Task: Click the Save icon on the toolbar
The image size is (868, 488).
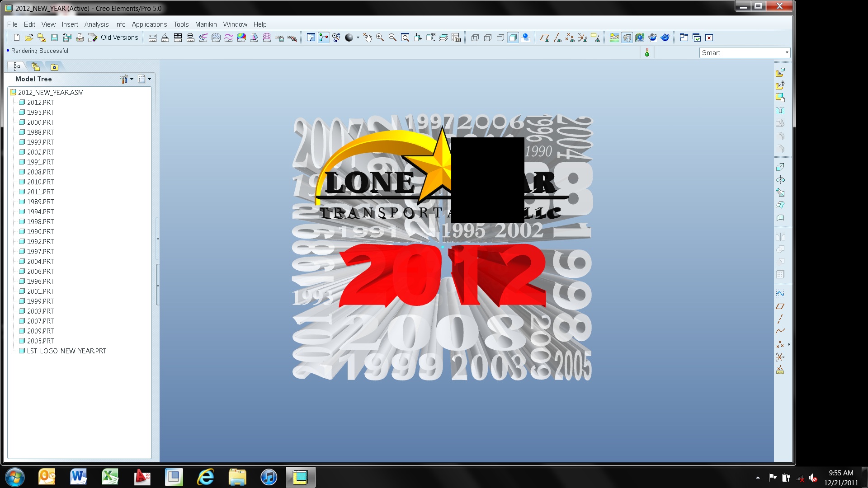Action: pyautogui.click(x=55, y=38)
